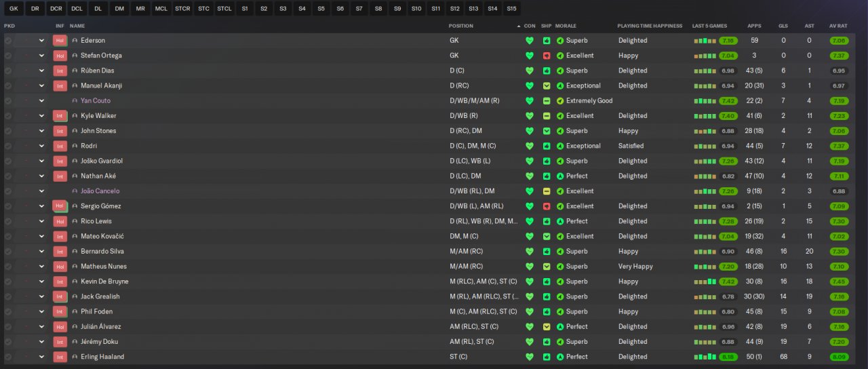The image size is (868, 369).
Task: Click the condition heart icon for Ederson
Action: pyautogui.click(x=530, y=41)
